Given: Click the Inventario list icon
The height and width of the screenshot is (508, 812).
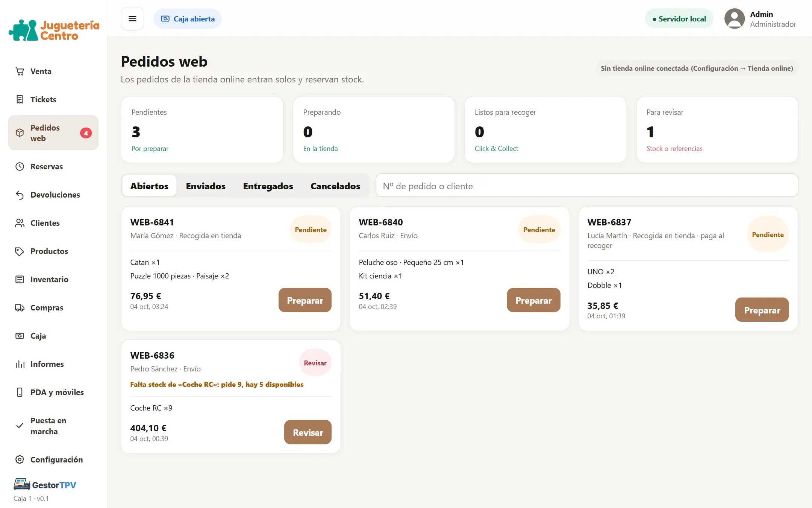Looking at the screenshot, I should coord(20,280).
